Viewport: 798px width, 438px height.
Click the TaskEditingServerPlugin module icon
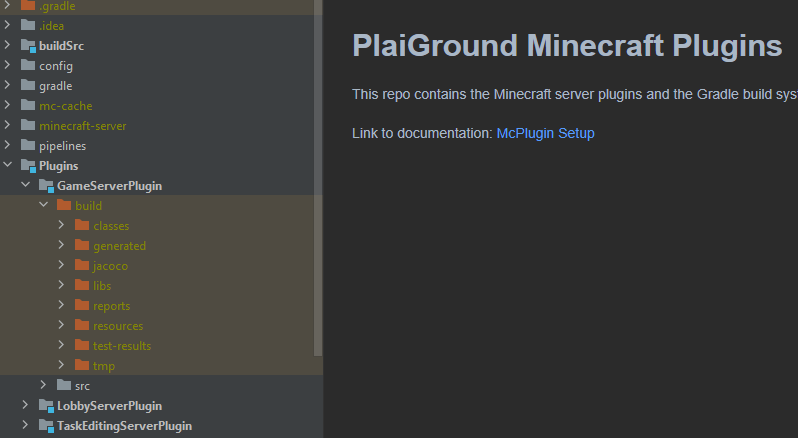click(46, 426)
